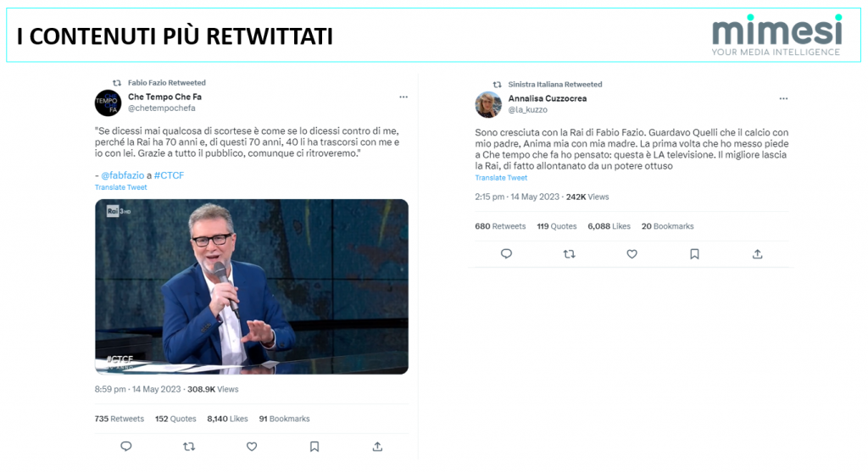
Task: Open Che Tempo Che Fa profile avatar
Action: (x=108, y=103)
